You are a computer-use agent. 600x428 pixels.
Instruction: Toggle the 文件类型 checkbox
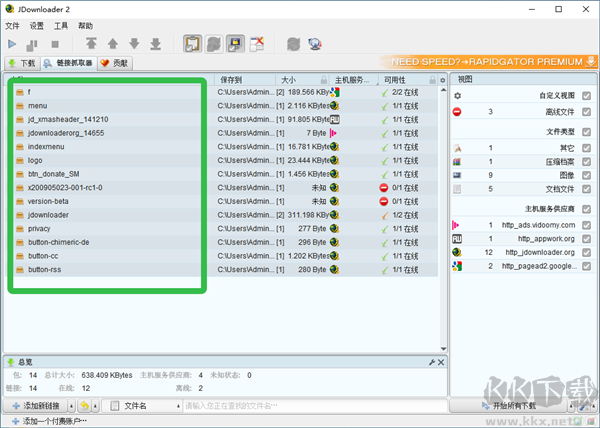tap(586, 132)
